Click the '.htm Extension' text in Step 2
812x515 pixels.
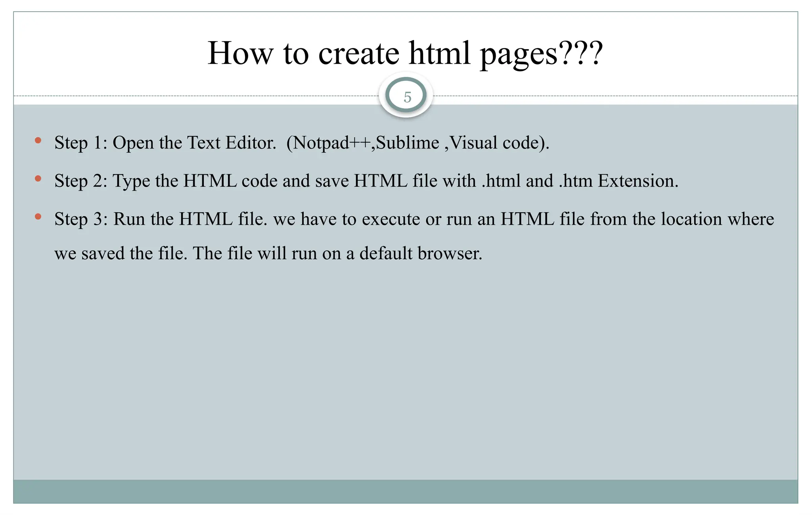(x=618, y=181)
